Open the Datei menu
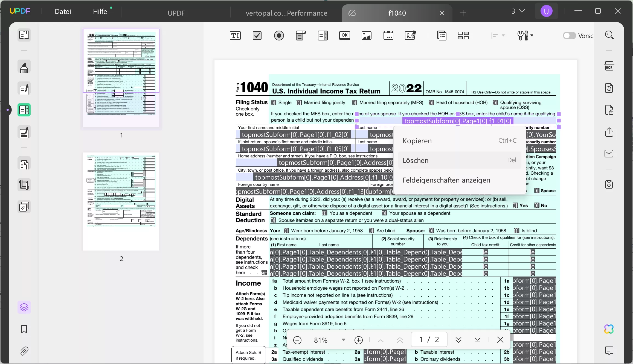The width and height of the screenshot is (633, 364). pos(63,11)
